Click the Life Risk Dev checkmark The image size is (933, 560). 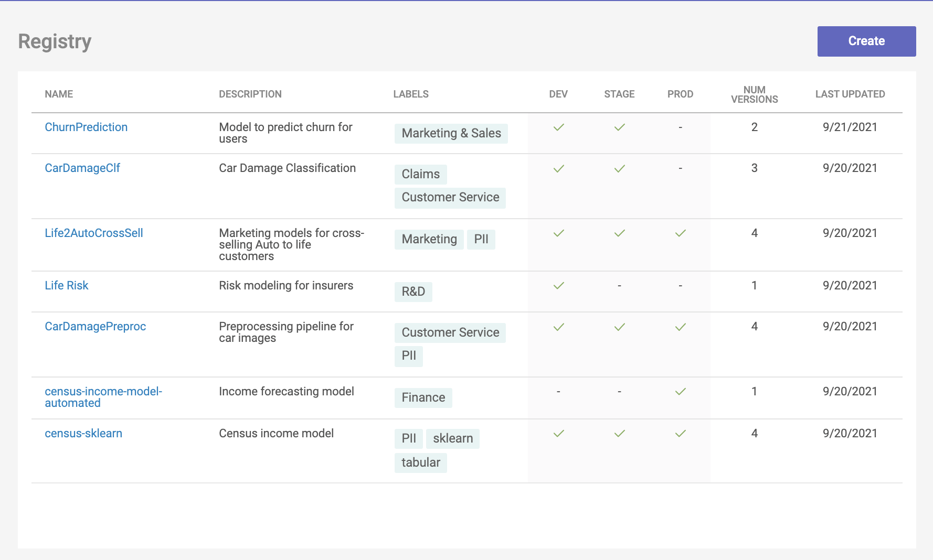[558, 285]
